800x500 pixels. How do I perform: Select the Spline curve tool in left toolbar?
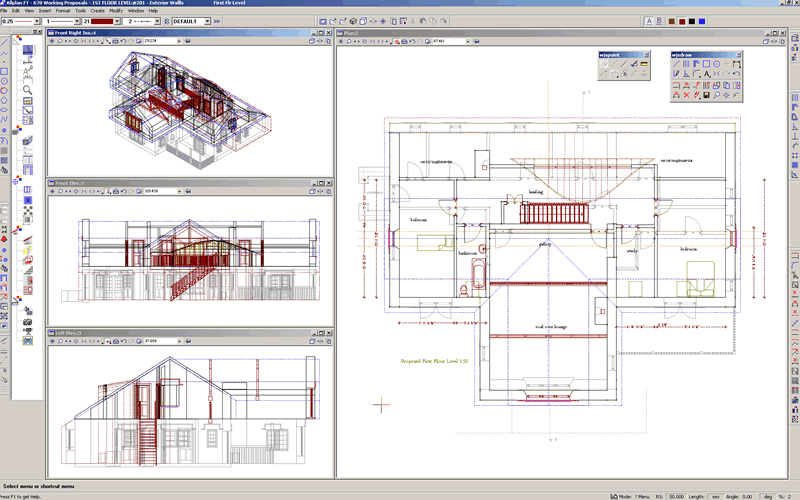click(x=4, y=119)
